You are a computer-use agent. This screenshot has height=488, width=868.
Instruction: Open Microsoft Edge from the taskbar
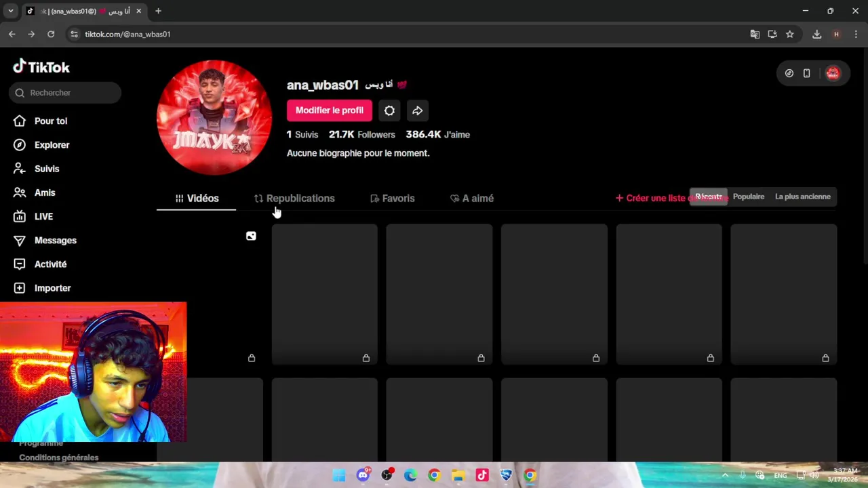pos(410,475)
